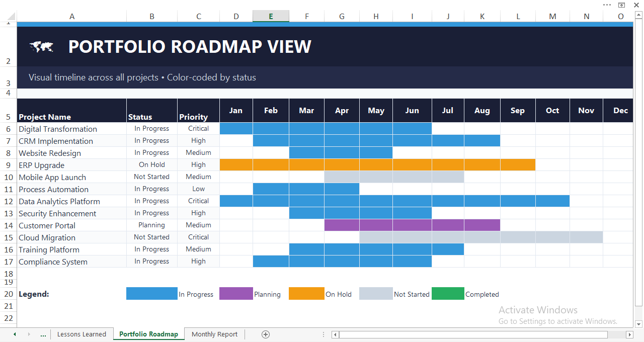Open the Lessons Learned sheet tab

click(82, 334)
